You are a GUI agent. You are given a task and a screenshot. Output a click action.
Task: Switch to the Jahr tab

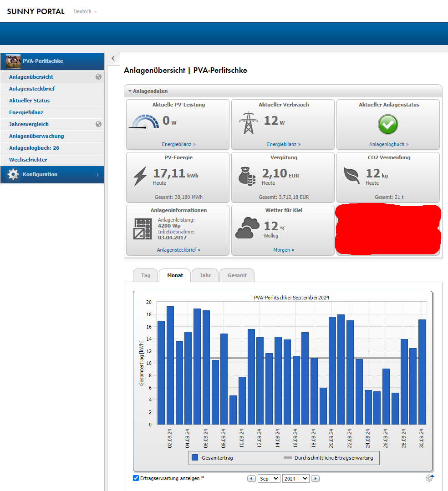pos(205,275)
